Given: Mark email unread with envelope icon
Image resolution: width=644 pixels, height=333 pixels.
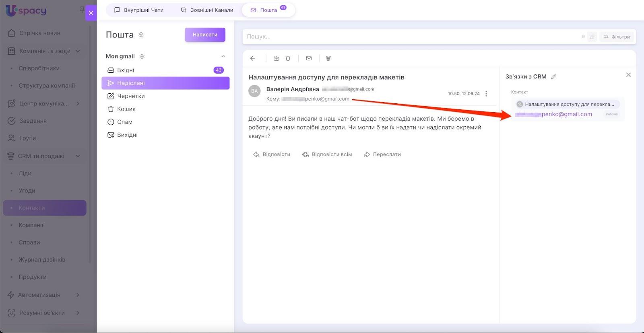Looking at the screenshot, I should [309, 58].
